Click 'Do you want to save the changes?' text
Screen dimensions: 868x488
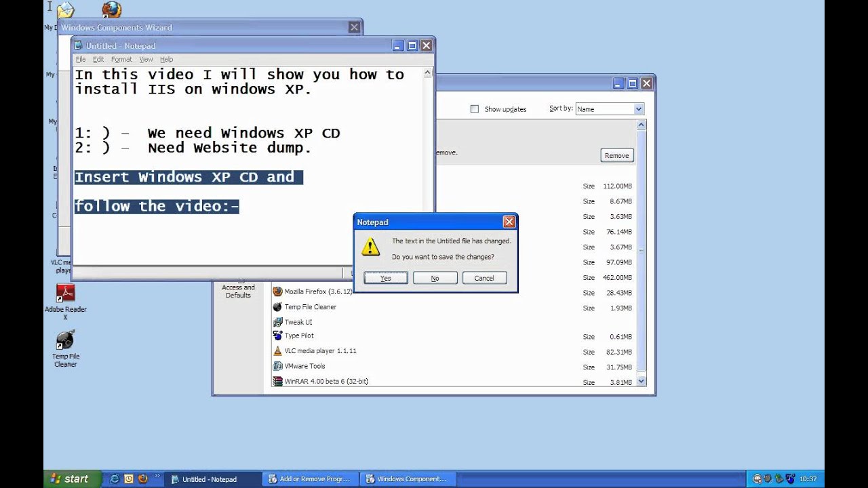pos(443,257)
